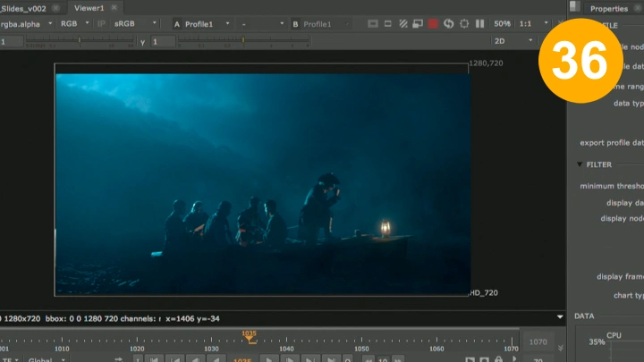Click the 1280,720 resolution label
Screen dimensions: 644x362
[486, 63]
